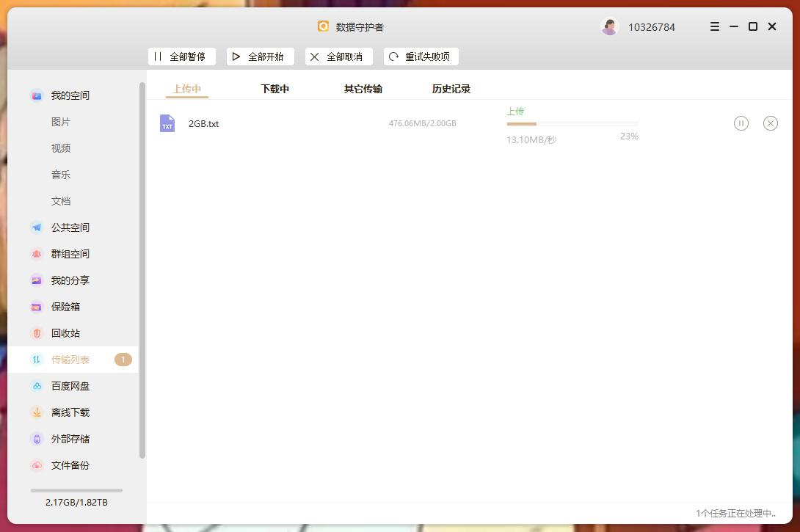Open the 外部存储 external storage

(x=70, y=439)
